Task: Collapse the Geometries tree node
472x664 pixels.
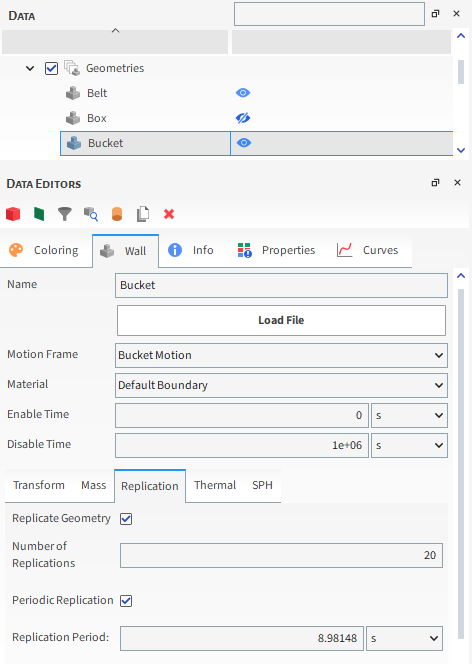Action: pyautogui.click(x=30, y=68)
